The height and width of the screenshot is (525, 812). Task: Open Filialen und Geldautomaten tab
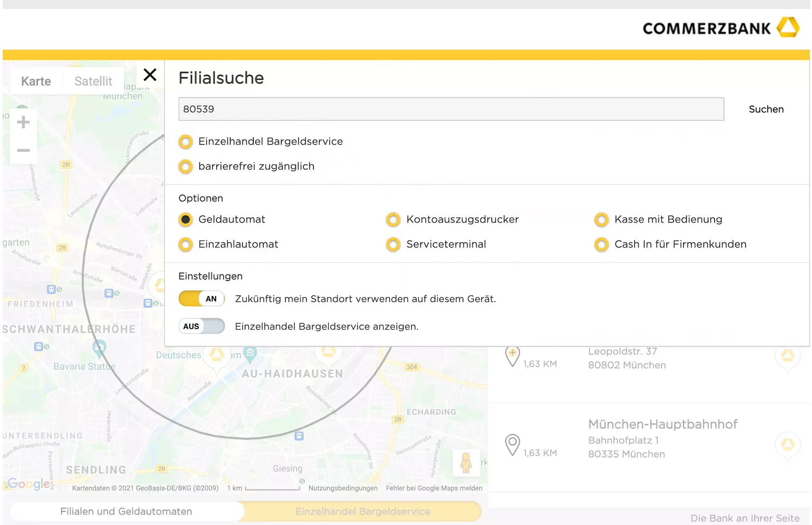click(x=126, y=511)
